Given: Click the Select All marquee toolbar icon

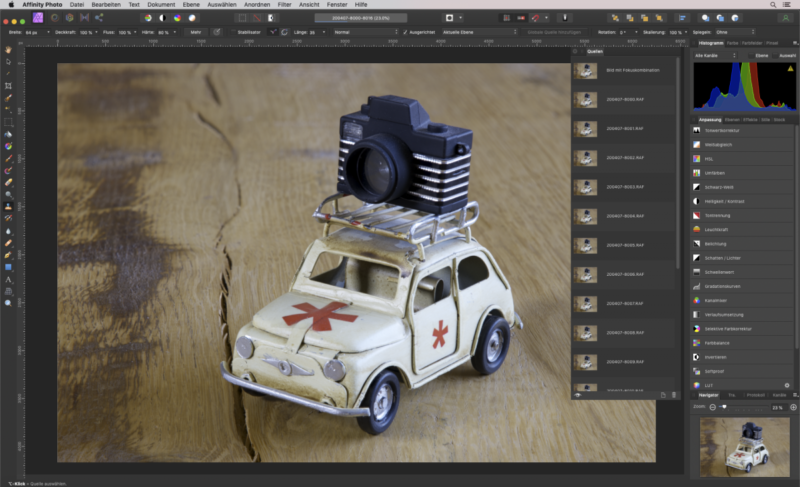Looking at the screenshot, I should 242,18.
